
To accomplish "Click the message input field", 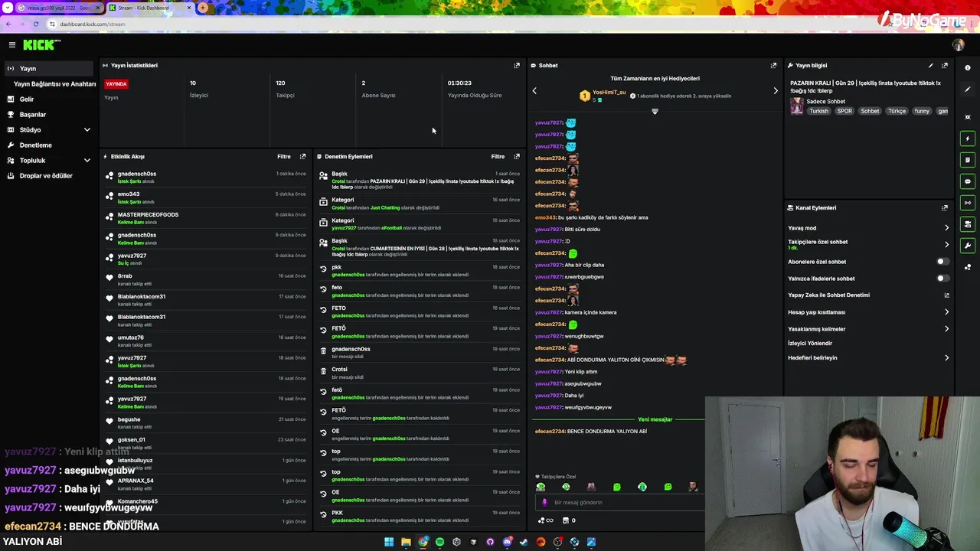I will pyautogui.click(x=620, y=503).
